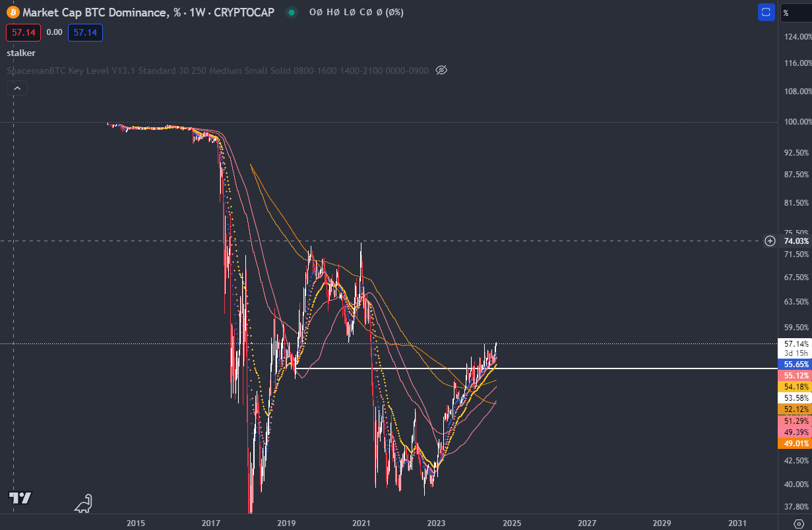
Task: Click 2021 on the time axis
Action: (361, 523)
